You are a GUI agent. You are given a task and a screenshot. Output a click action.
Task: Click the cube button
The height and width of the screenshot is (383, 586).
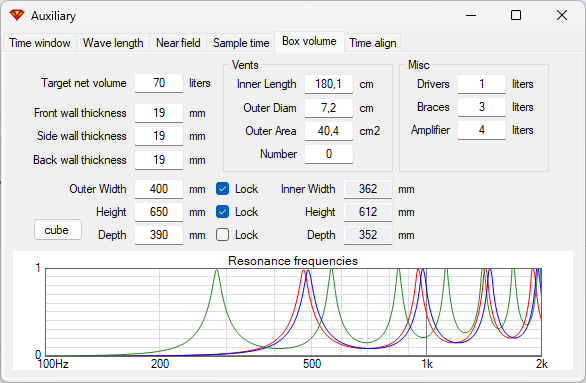coord(58,229)
